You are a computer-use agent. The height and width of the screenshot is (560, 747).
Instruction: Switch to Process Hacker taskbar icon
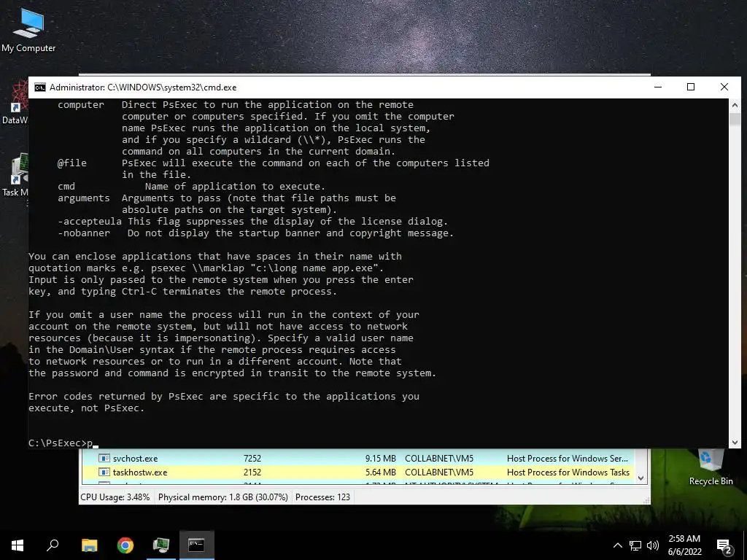point(161,545)
